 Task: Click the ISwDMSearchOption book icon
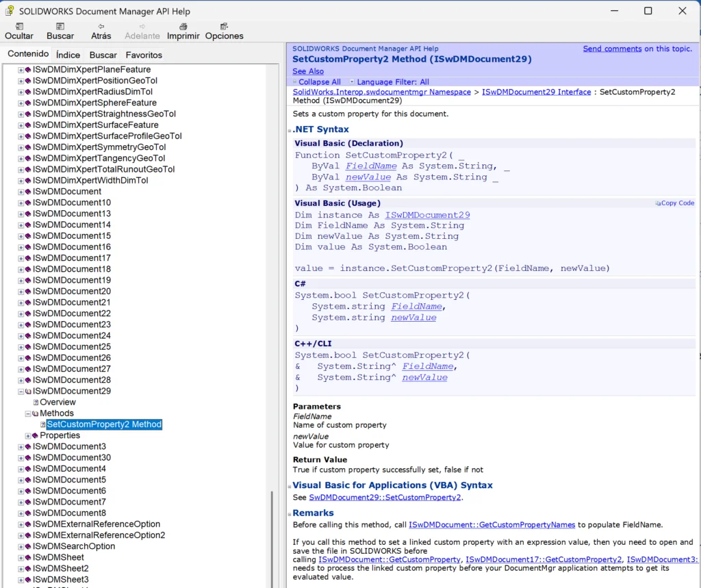(x=28, y=546)
